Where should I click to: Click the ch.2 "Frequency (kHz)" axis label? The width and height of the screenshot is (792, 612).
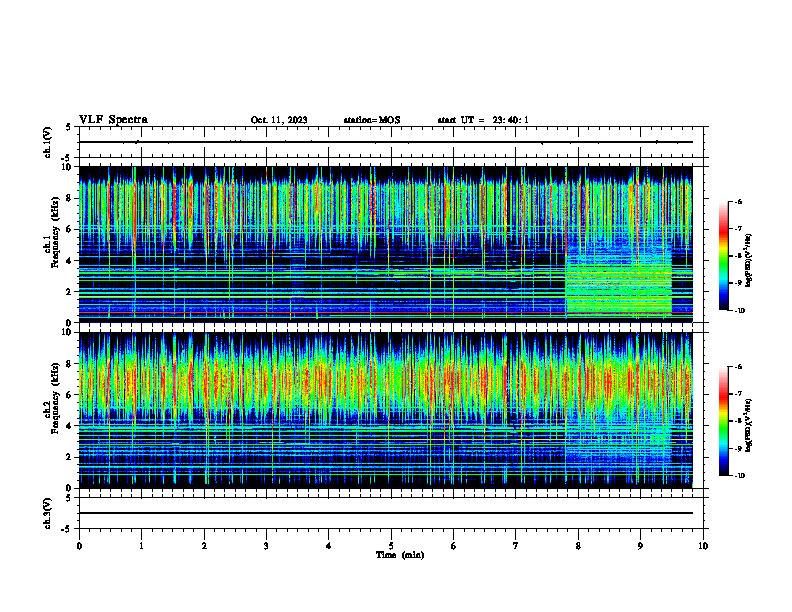click(54, 397)
